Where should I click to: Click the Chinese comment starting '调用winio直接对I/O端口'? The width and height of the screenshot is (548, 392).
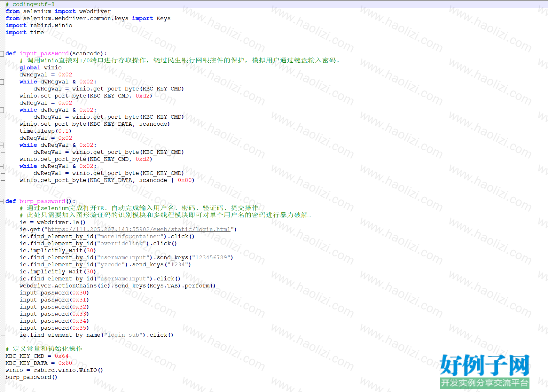(181, 60)
